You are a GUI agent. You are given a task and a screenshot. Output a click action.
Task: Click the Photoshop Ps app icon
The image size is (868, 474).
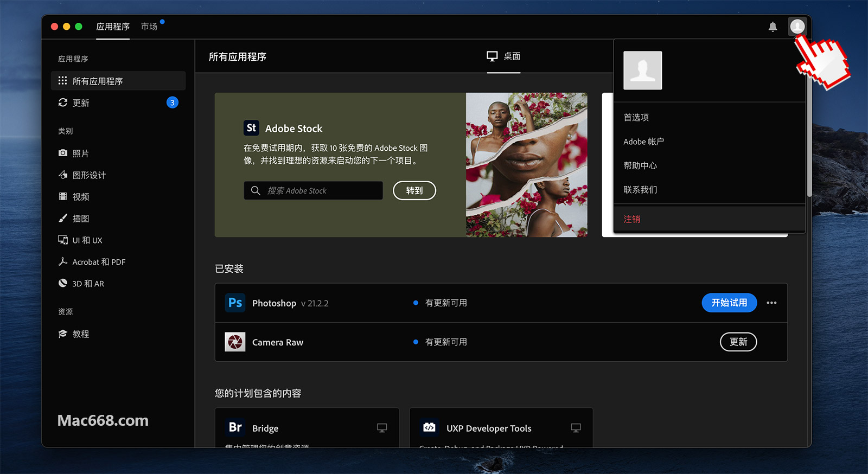point(235,303)
